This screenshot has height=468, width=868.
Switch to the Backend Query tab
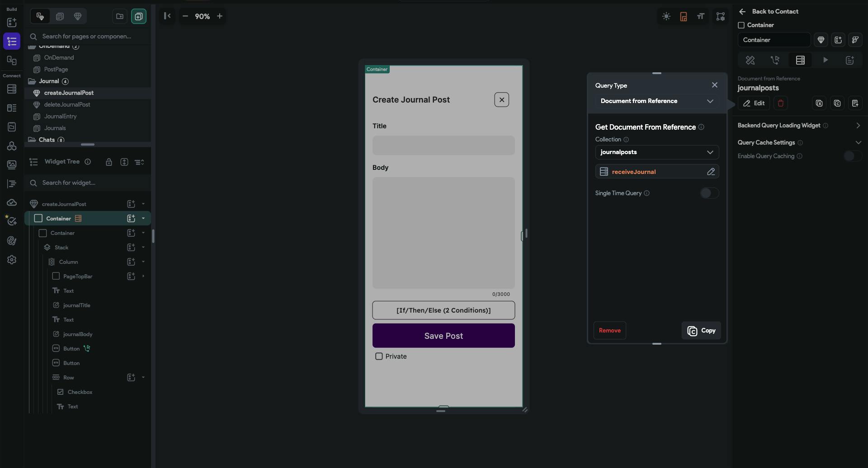point(800,60)
